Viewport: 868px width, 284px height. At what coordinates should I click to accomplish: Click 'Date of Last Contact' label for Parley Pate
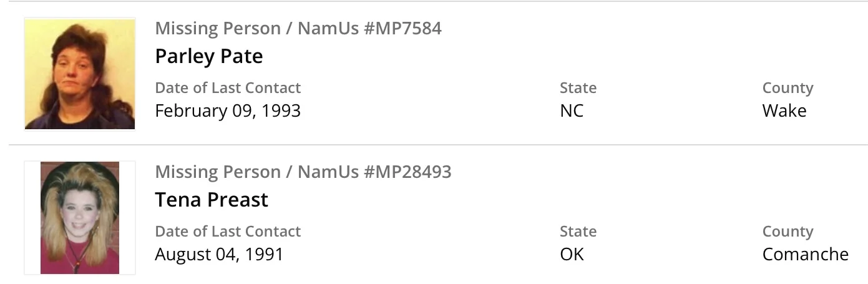pyautogui.click(x=228, y=88)
